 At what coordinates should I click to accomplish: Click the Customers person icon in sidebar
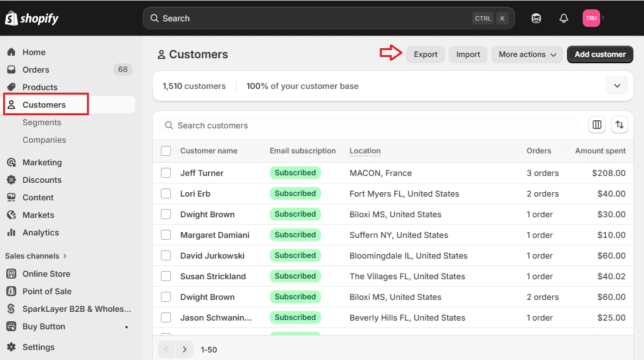(x=11, y=105)
